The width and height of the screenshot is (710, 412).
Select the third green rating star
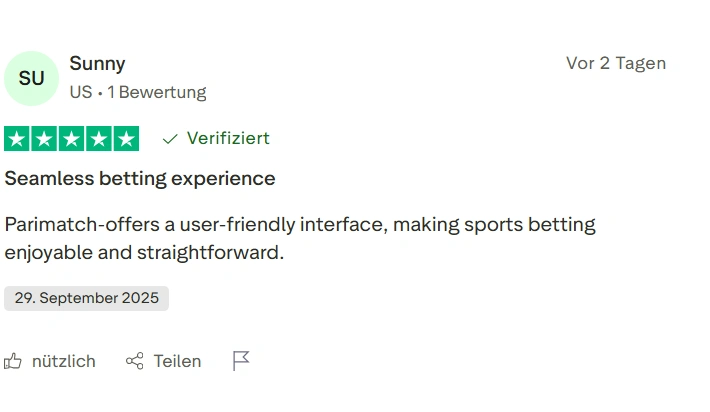pos(71,139)
